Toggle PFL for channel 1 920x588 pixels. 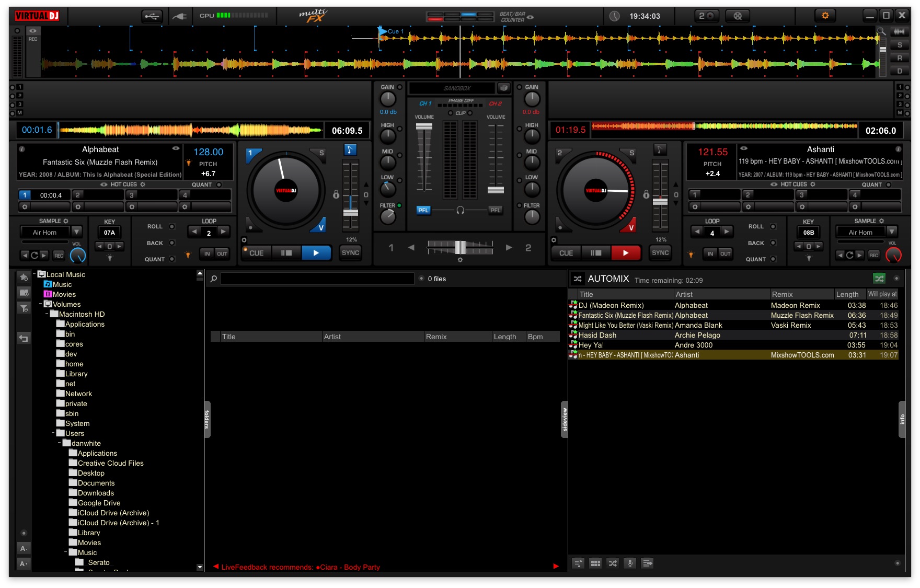tap(423, 210)
